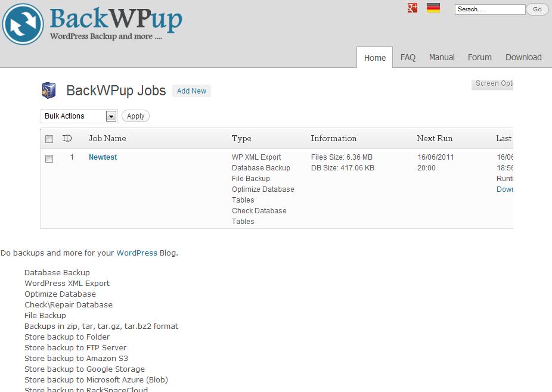Open the Google+ icon link
Viewport: 552px width, 392px height.
pyautogui.click(x=413, y=8)
